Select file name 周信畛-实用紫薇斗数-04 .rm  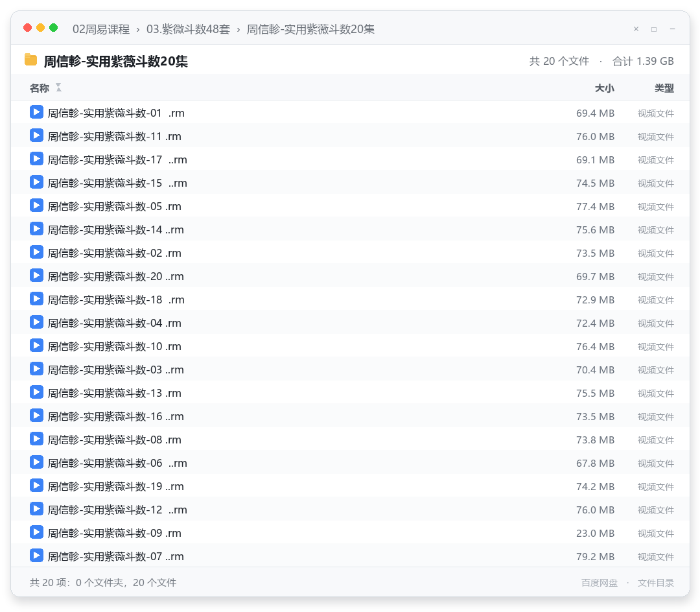114,324
